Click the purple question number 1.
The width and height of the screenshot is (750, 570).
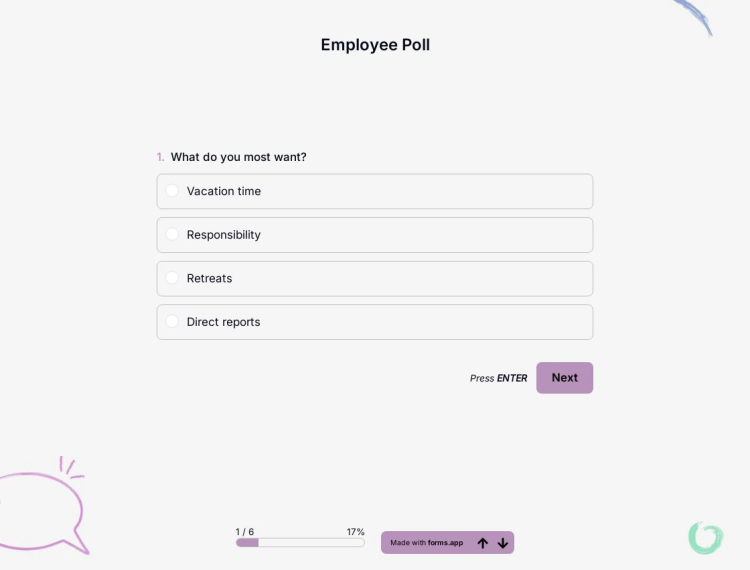point(160,157)
